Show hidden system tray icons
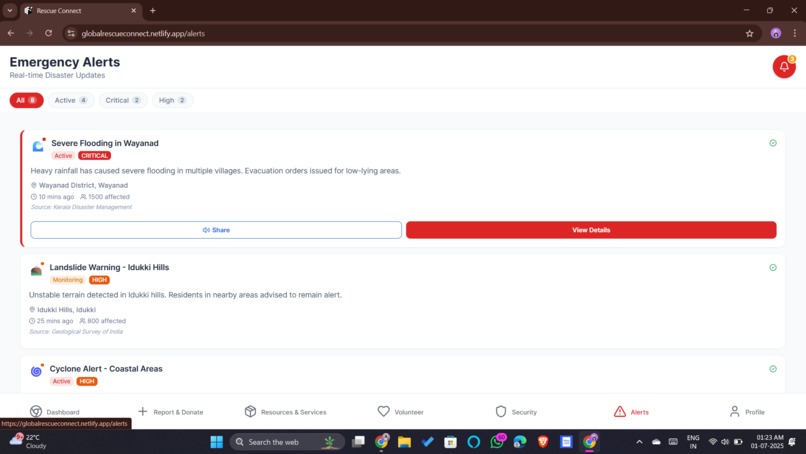 639,442
